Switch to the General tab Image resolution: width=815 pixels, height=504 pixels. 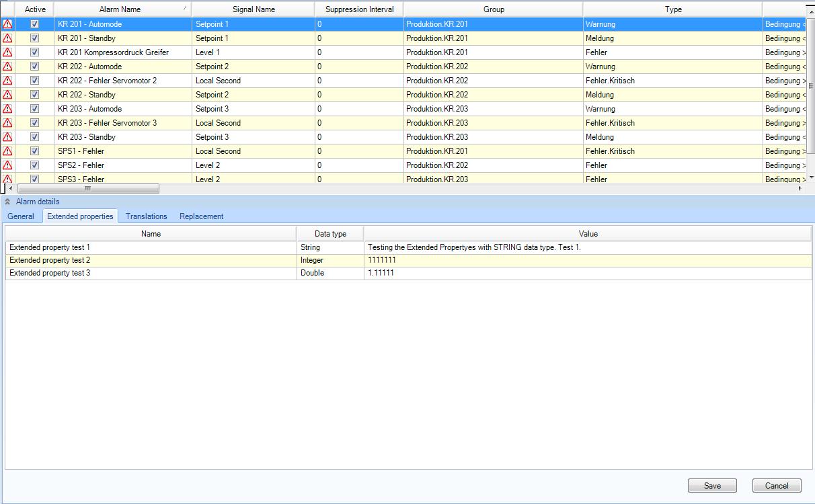(21, 216)
